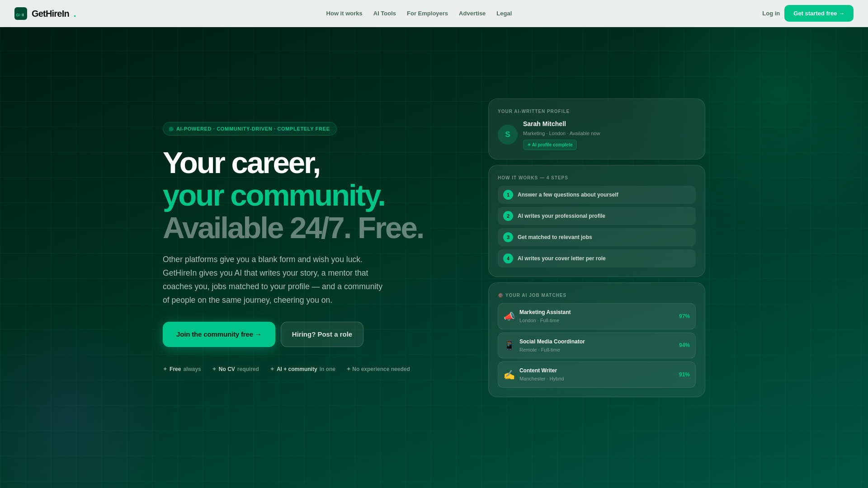This screenshot has width=868, height=488.
Task: Open the How it works nav link
Action: coord(344,14)
